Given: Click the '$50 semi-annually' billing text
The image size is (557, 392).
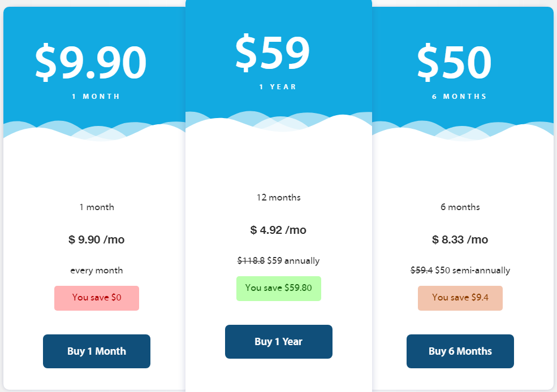Looking at the screenshot, I should click(x=472, y=271).
